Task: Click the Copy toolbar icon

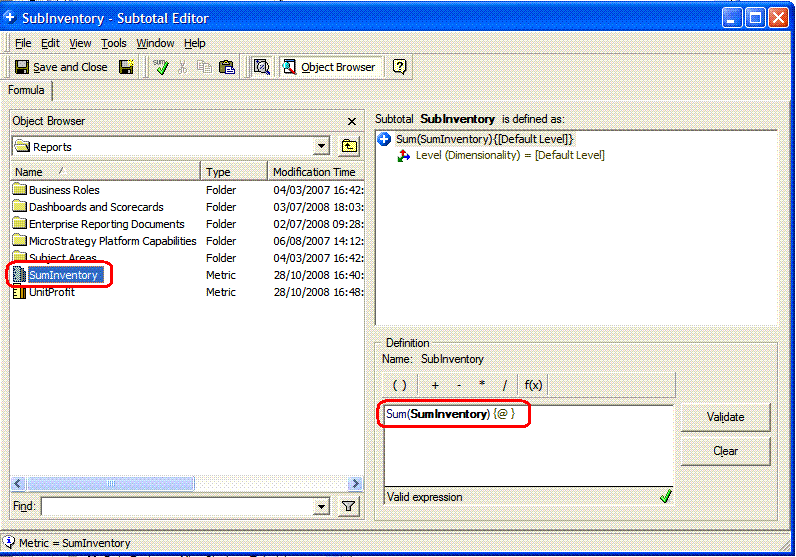Action: pos(204,67)
